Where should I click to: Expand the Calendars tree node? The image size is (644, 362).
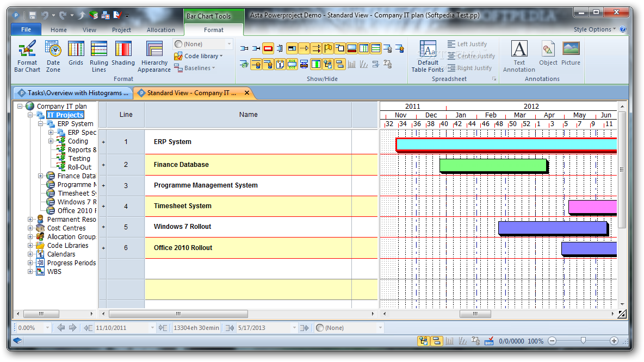pyautogui.click(x=30, y=254)
